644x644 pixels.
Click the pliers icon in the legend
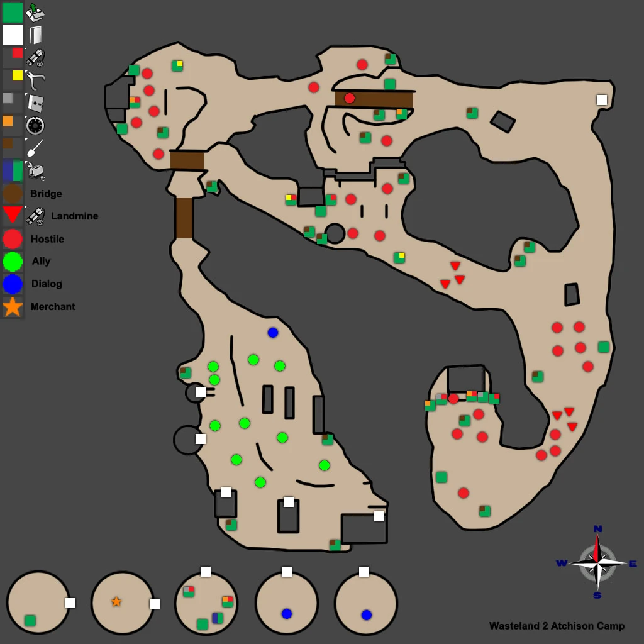(x=35, y=80)
